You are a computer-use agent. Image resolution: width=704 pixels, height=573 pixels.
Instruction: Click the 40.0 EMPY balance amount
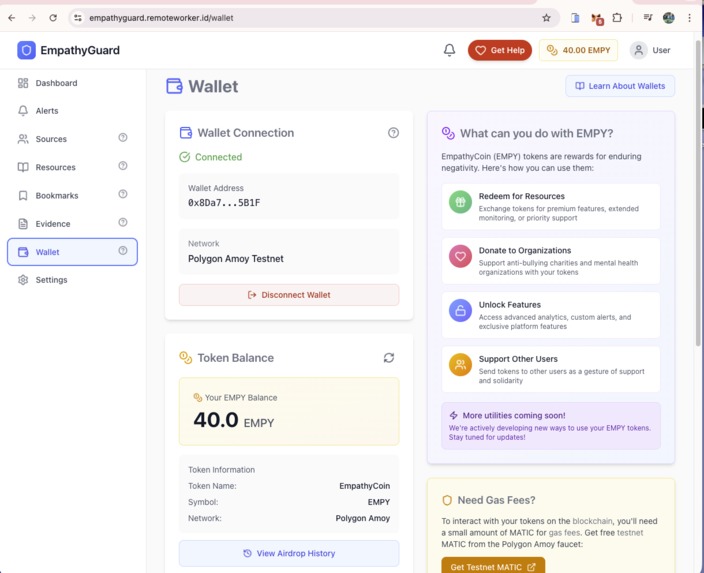click(234, 420)
